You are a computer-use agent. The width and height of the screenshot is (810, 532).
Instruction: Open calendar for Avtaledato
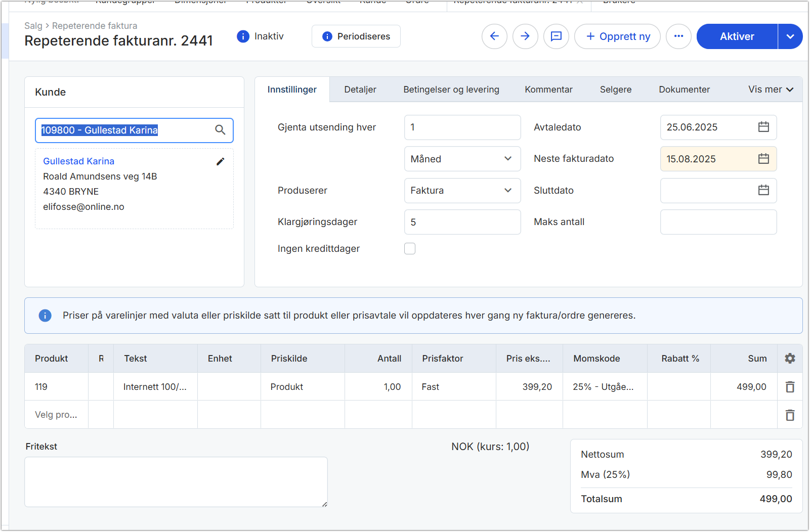click(763, 127)
